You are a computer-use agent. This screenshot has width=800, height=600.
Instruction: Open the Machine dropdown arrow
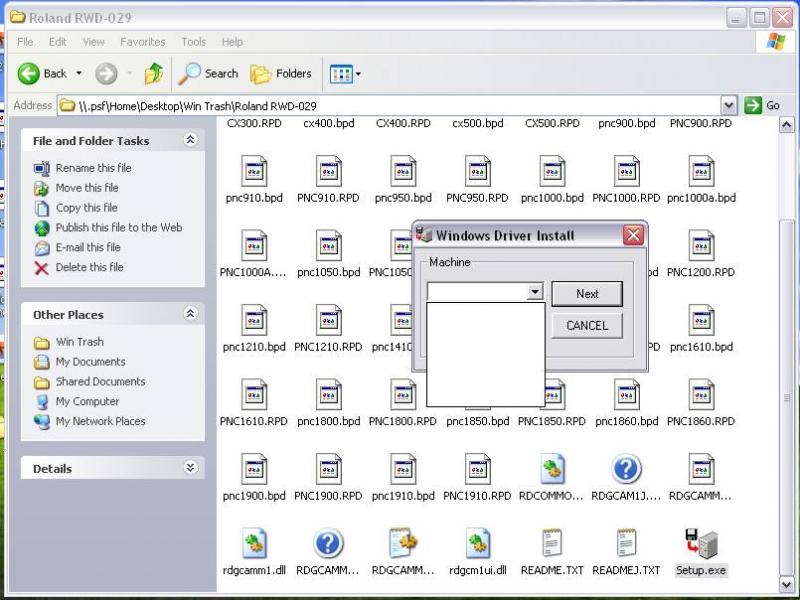point(535,291)
